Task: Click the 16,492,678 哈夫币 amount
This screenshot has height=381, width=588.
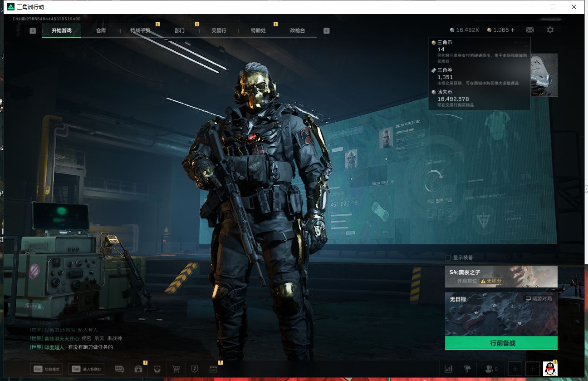Action: 453,99
